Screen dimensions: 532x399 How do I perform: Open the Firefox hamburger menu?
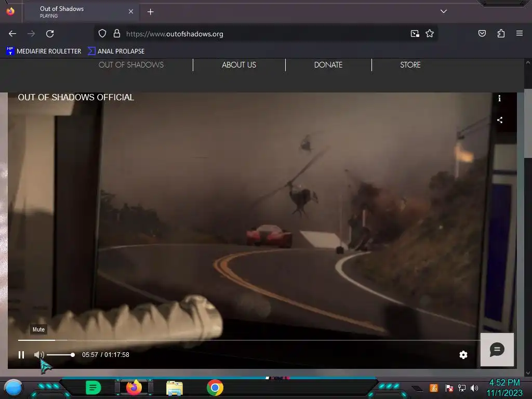[x=520, y=33]
